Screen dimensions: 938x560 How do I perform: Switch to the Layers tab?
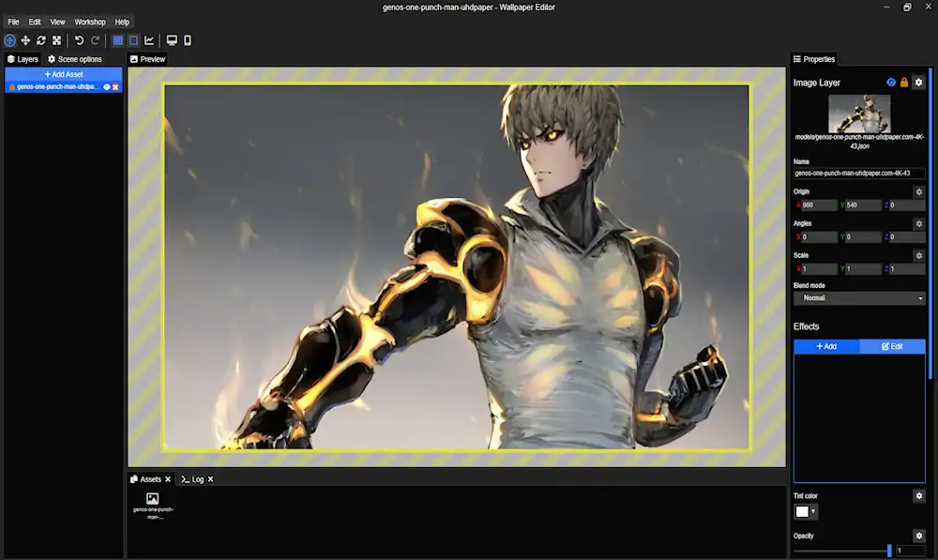click(23, 59)
